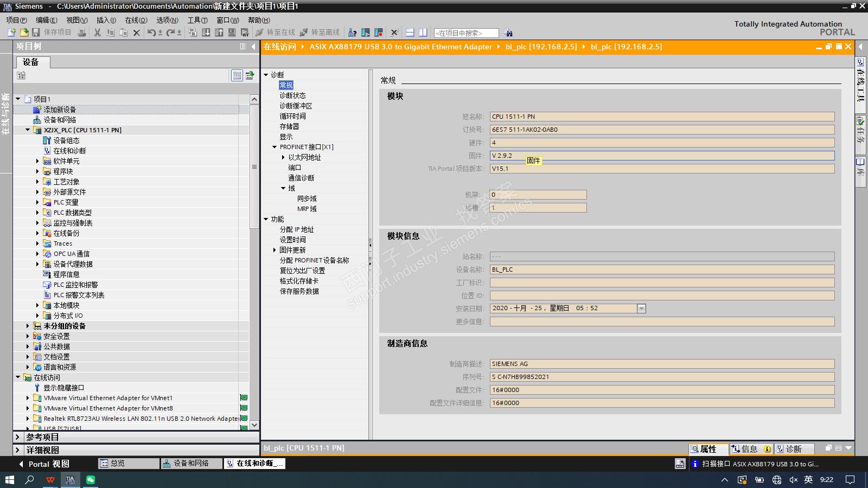Click the new project toolbar icon
Screen dimensions: 868x488
11,33
